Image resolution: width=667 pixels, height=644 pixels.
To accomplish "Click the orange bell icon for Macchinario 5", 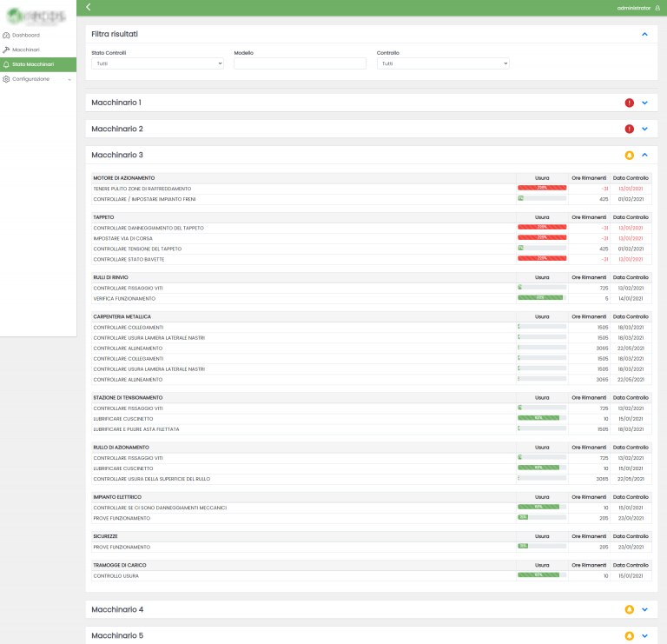I will point(630,635).
